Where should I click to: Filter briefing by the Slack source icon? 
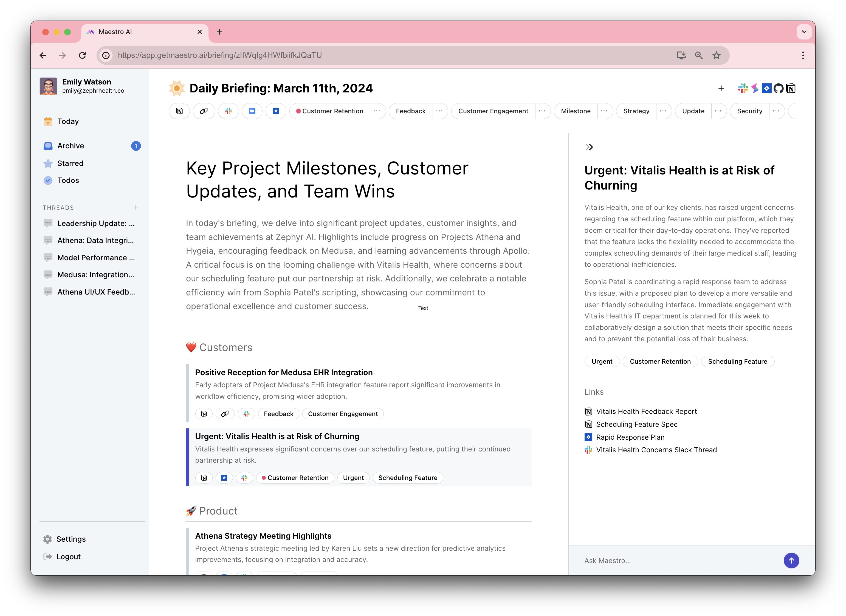228,111
